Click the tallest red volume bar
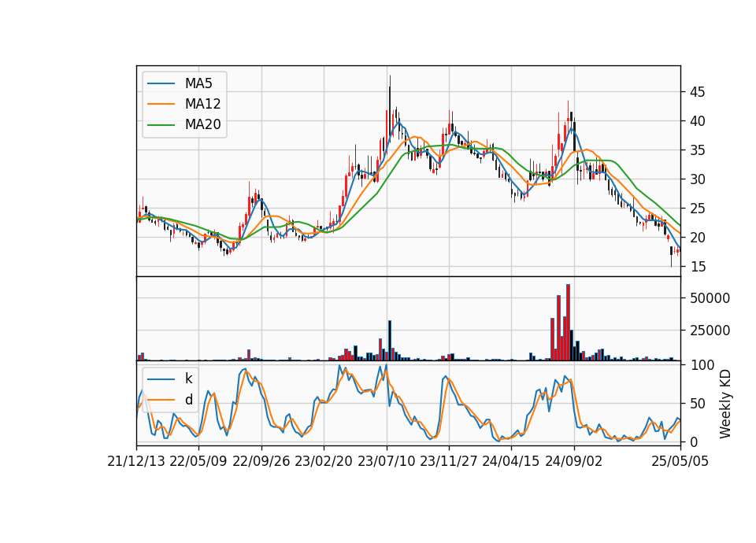The height and width of the screenshot is (543, 756). [x=568, y=323]
